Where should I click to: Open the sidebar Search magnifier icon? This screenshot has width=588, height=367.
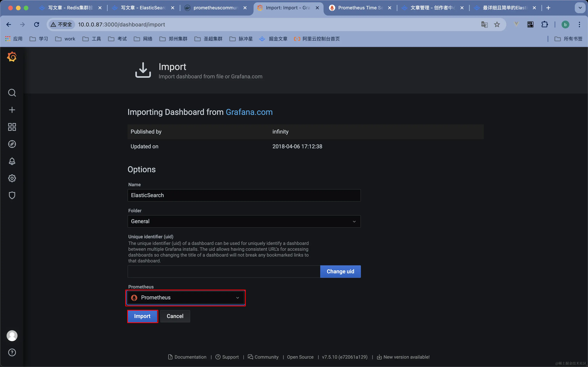pos(12,93)
